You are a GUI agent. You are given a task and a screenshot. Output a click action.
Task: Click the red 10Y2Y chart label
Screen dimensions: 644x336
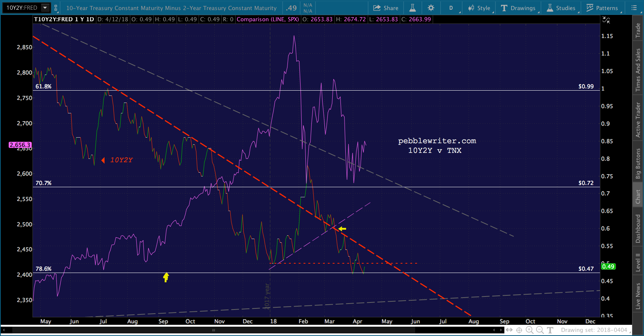(x=121, y=160)
